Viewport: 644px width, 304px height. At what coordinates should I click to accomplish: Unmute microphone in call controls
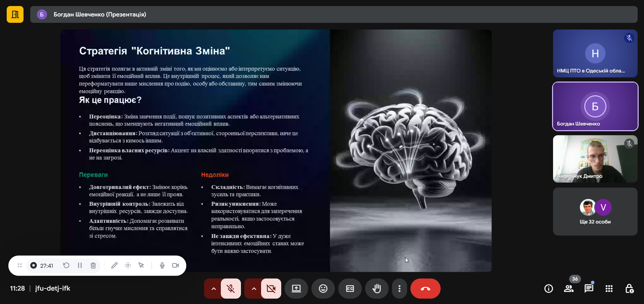231,289
